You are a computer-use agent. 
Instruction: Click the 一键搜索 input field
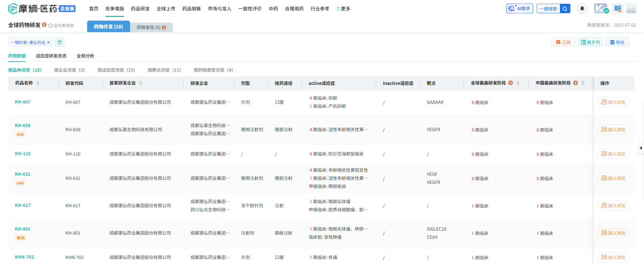point(548,9)
